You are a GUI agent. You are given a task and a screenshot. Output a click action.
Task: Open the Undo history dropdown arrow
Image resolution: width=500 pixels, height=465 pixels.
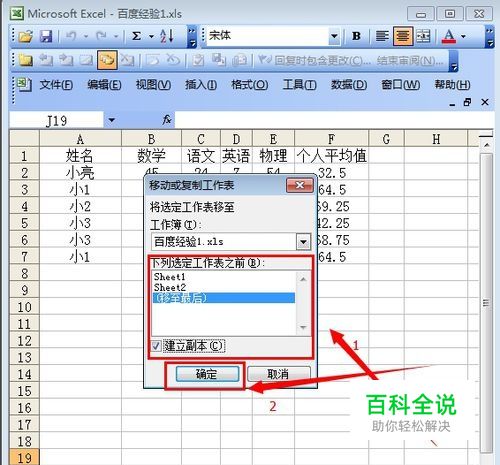click(x=86, y=36)
